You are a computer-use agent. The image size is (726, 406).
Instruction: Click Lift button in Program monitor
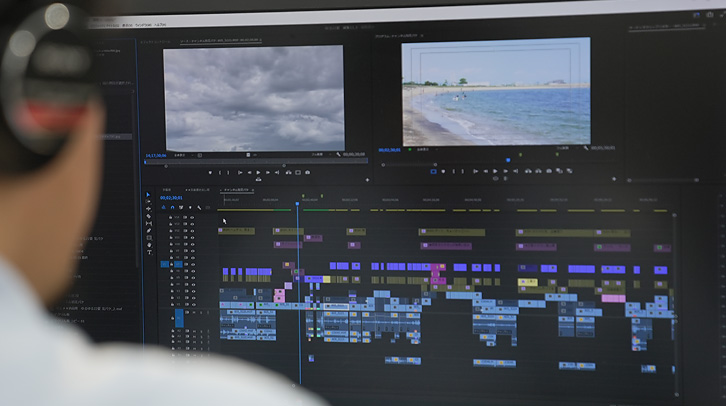(528, 171)
